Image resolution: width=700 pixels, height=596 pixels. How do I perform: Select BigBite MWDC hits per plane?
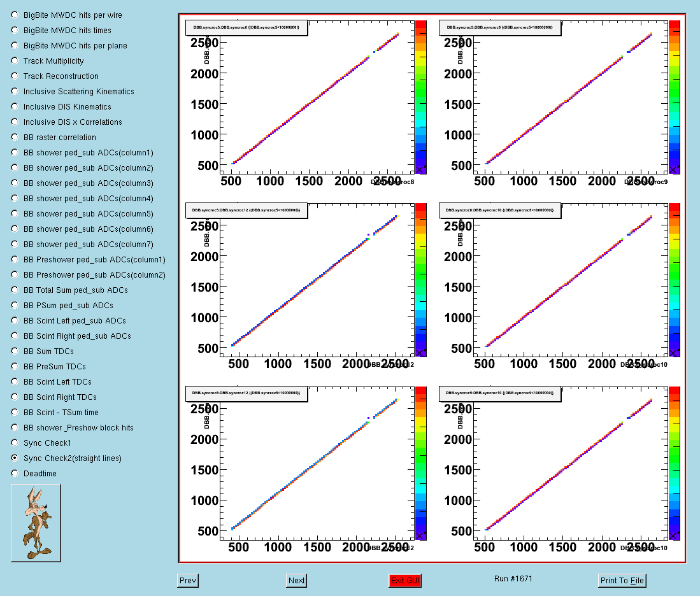[x=15, y=45]
